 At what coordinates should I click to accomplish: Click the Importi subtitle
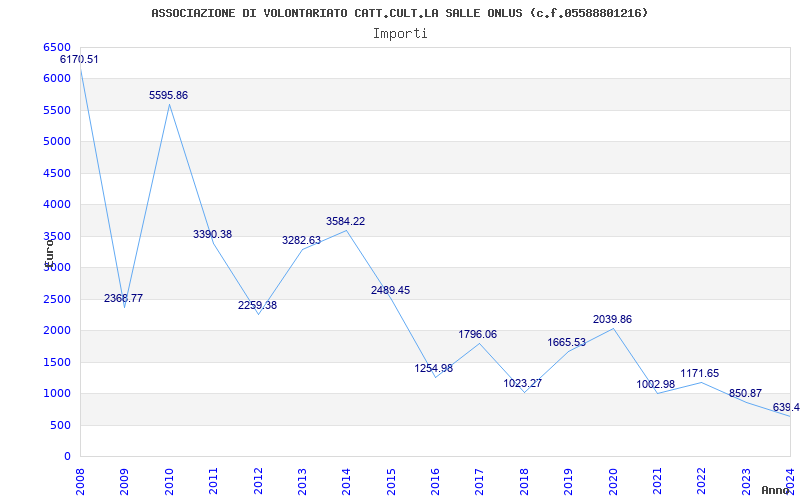[x=400, y=34]
